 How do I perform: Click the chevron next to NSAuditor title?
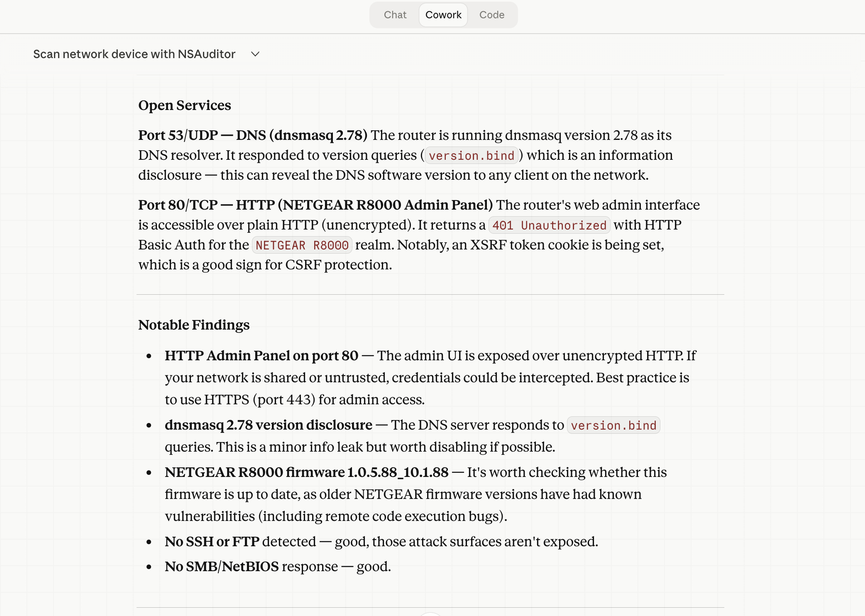(x=256, y=54)
